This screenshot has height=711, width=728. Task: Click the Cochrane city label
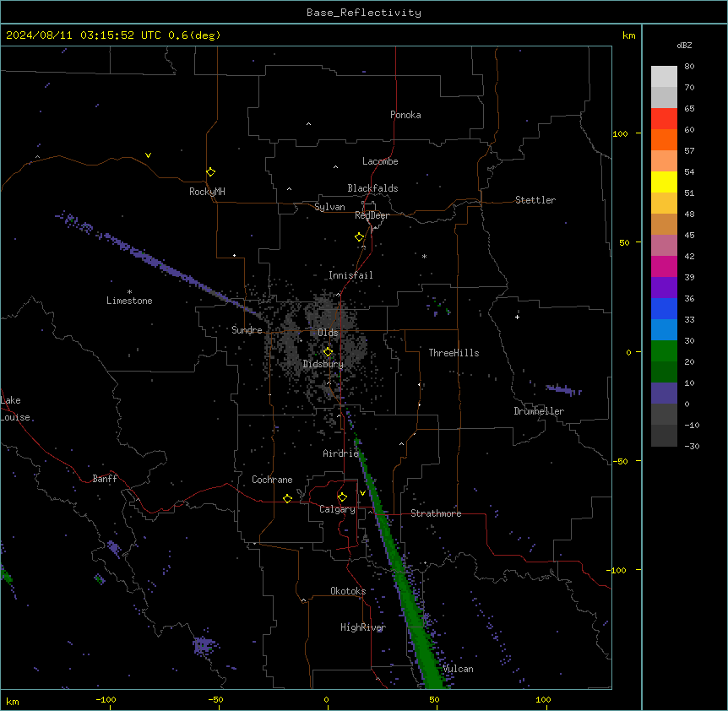tap(272, 480)
